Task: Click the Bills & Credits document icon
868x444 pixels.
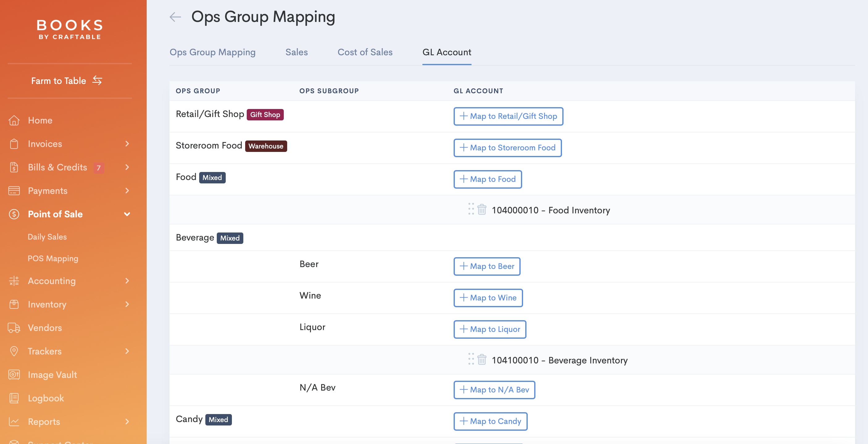Action: coord(14,167)
